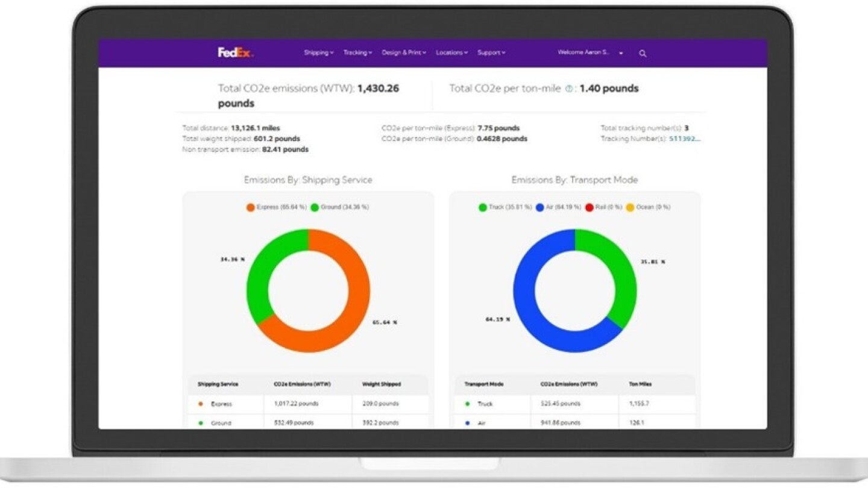Select the Support menu item
The width and height of the screenshot is (868, 488).
[491, 53]
